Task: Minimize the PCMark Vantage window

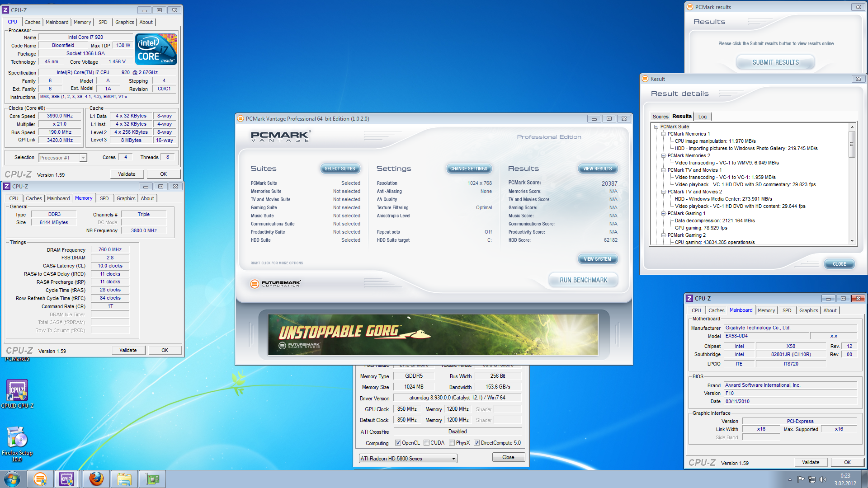Action: coord(594,118)
